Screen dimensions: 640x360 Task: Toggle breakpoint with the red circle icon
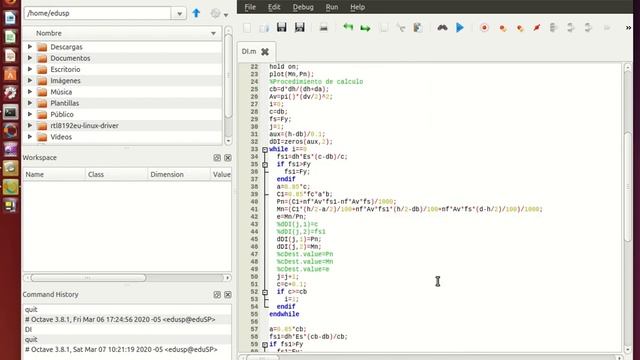click(484, 28)
